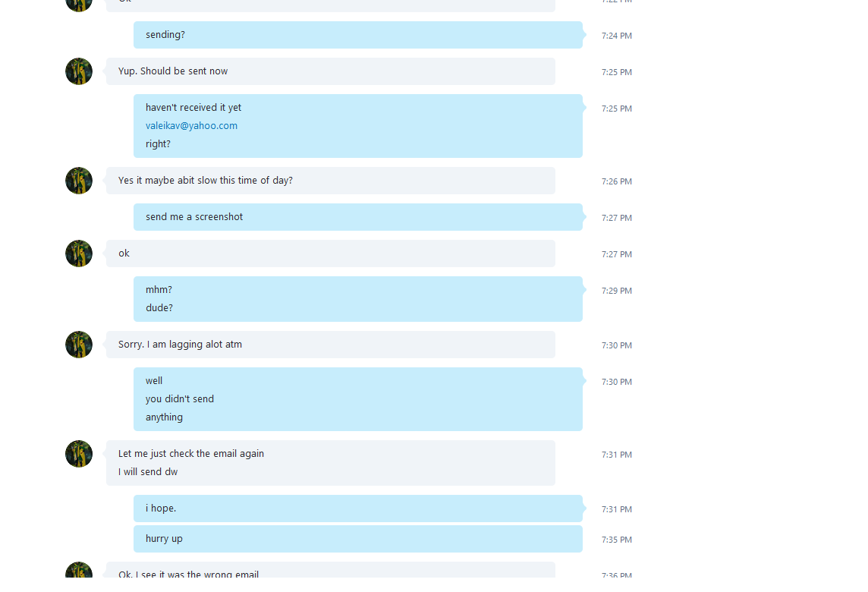The width and height of the screenshot is (868, 592).
Task: Select the 'sending?' message bubble
Action: click(x=358, y=35)
